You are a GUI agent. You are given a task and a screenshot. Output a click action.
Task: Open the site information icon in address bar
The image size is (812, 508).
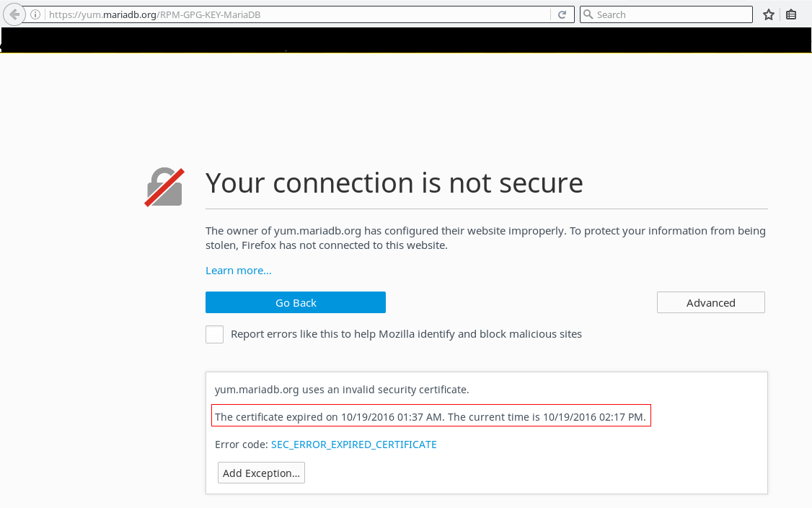point(35,14)
